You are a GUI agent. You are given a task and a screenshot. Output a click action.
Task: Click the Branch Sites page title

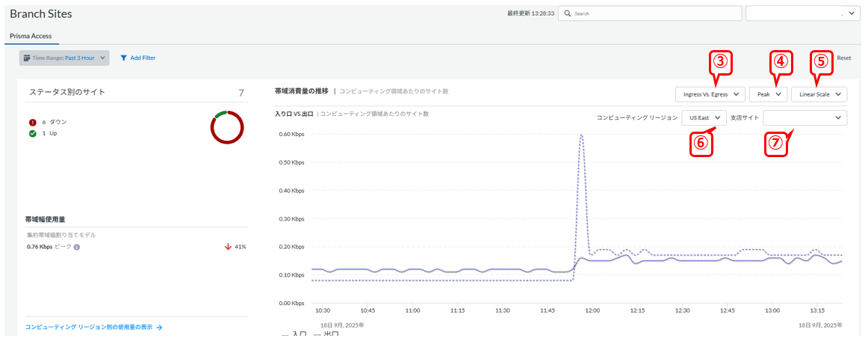click(x=41, y=14)
